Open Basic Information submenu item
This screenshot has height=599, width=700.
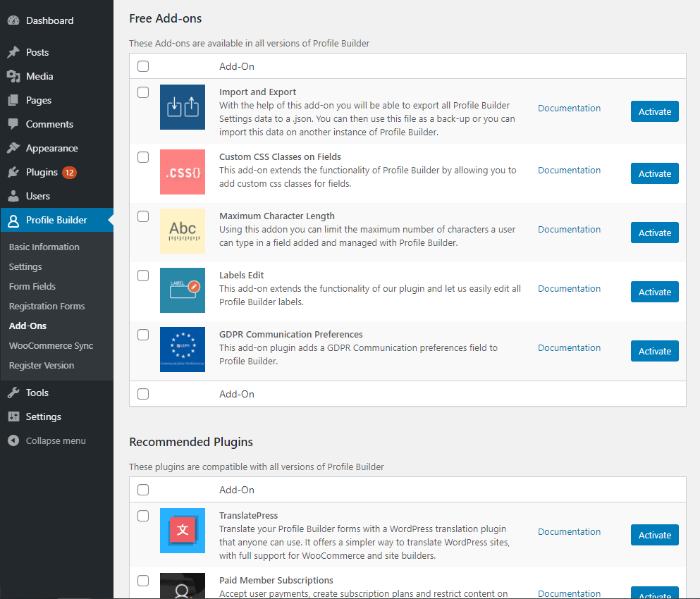(44, 247)
